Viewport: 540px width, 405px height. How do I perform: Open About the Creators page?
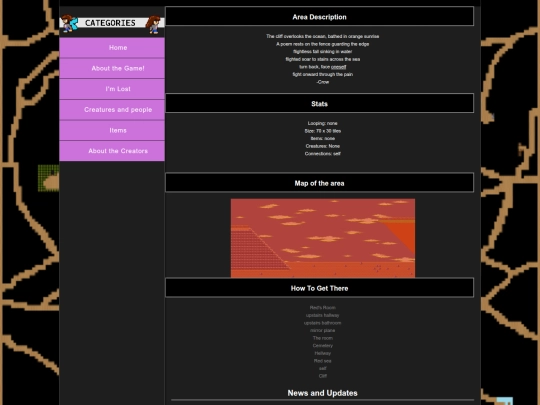point(112,151)
